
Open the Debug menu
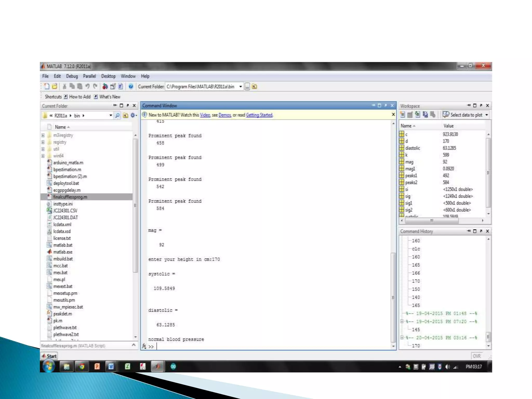72,76
